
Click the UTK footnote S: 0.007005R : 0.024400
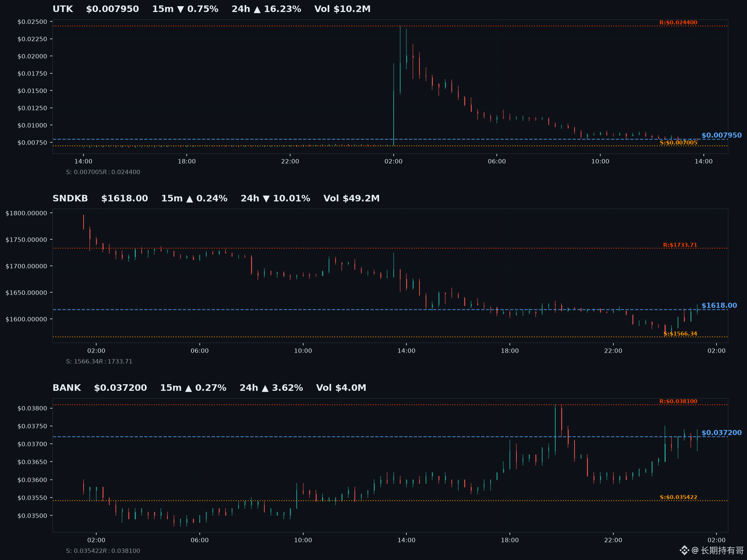tap(103, 172)
